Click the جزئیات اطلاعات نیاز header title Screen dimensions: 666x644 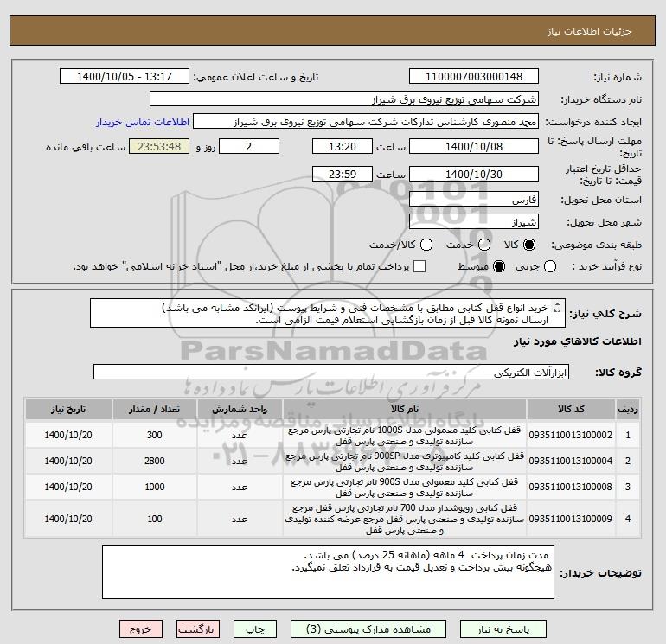click(590, 32)
